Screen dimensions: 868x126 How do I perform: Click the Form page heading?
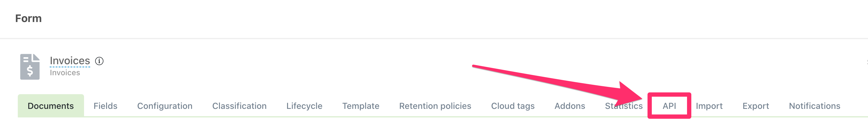click(x=28, y=18)
